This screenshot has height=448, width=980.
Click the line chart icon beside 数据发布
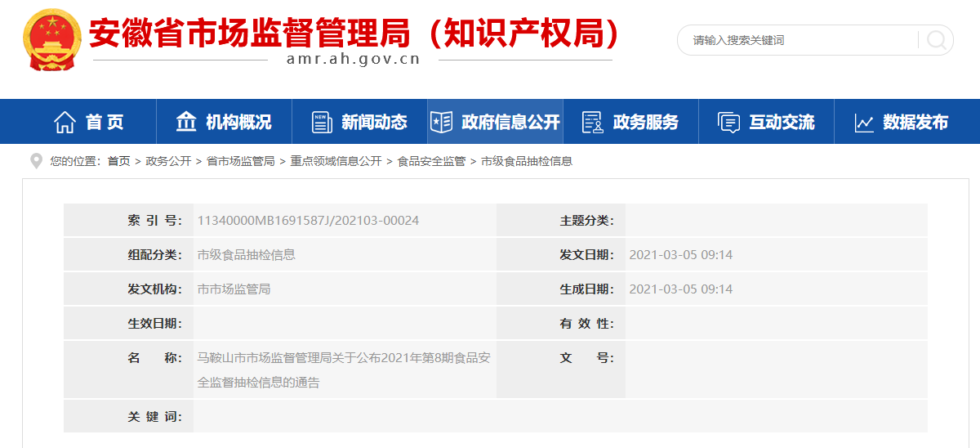[x=864, y=123]
